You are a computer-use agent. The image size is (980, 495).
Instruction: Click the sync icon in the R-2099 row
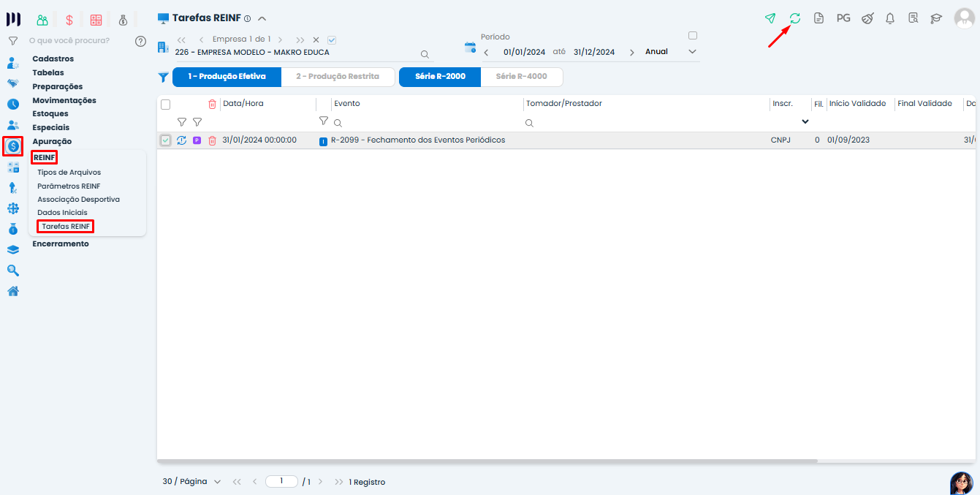coord(182,140)
